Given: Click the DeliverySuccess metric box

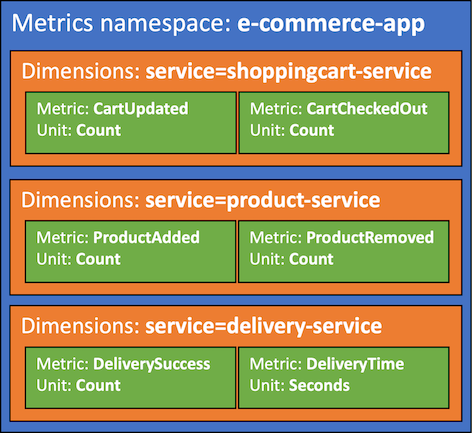Looking at the screenshot, I should (130, 378).
